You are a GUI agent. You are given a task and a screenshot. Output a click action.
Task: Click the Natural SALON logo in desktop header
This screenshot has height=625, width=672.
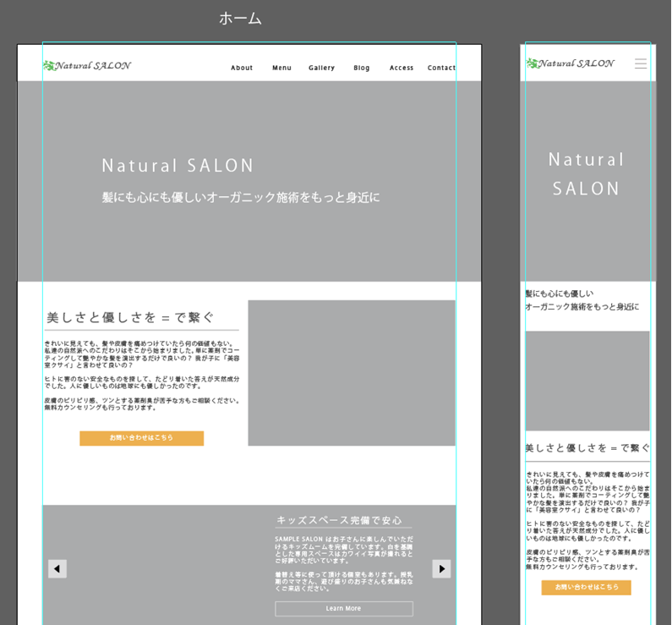click(87, 66)
